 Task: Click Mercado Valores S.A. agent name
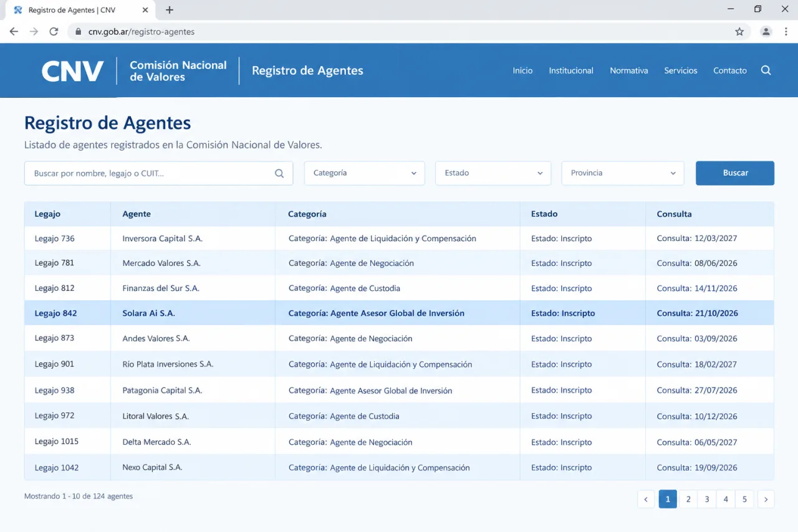pyautogui.click(x=161, y=264)
